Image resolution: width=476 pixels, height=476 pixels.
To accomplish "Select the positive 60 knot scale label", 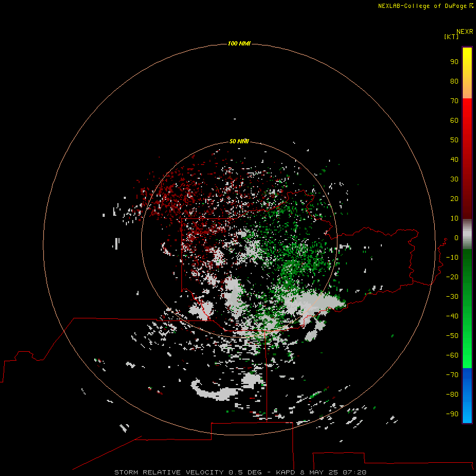I will pyautogui.click(x=454, y=121).
